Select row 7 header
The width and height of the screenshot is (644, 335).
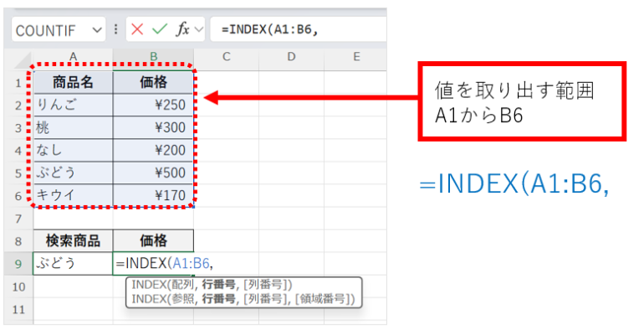click(18, 219)
